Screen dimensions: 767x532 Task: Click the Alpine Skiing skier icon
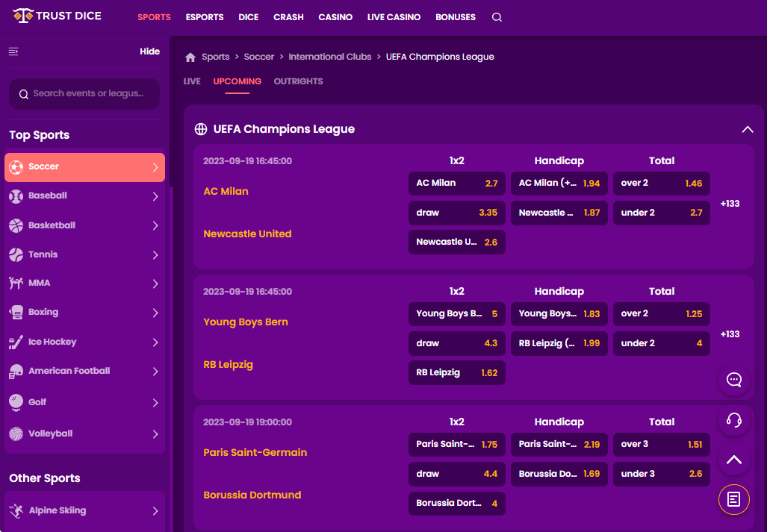(16, 511)
